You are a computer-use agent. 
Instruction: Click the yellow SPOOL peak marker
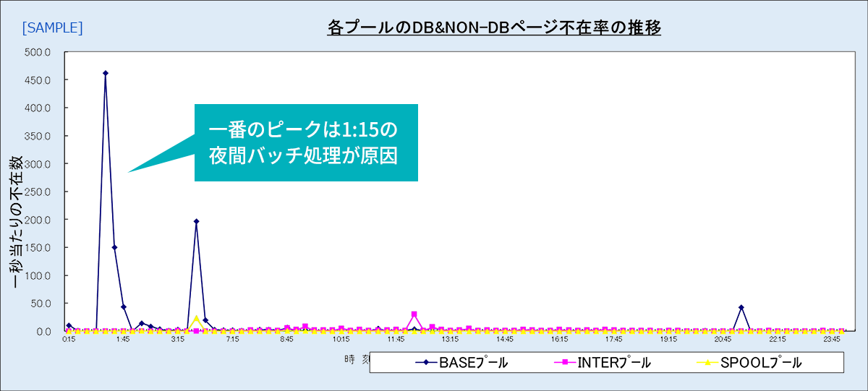196,318
